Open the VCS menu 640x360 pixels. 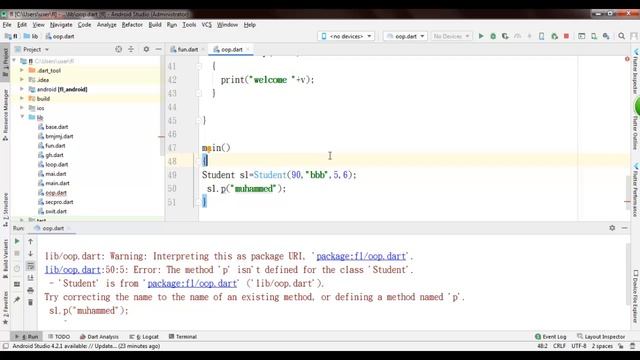point(206,25)
